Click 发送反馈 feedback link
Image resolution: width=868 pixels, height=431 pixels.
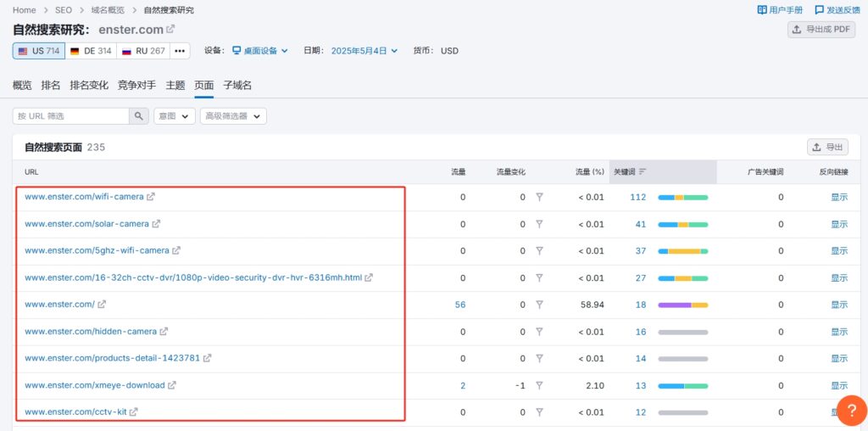(837, 10)
